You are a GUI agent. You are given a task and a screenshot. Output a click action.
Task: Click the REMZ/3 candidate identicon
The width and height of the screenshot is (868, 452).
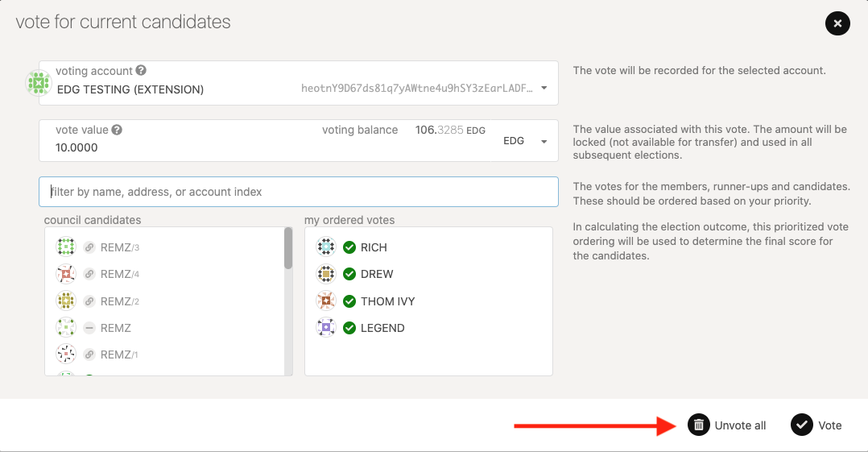66,247
